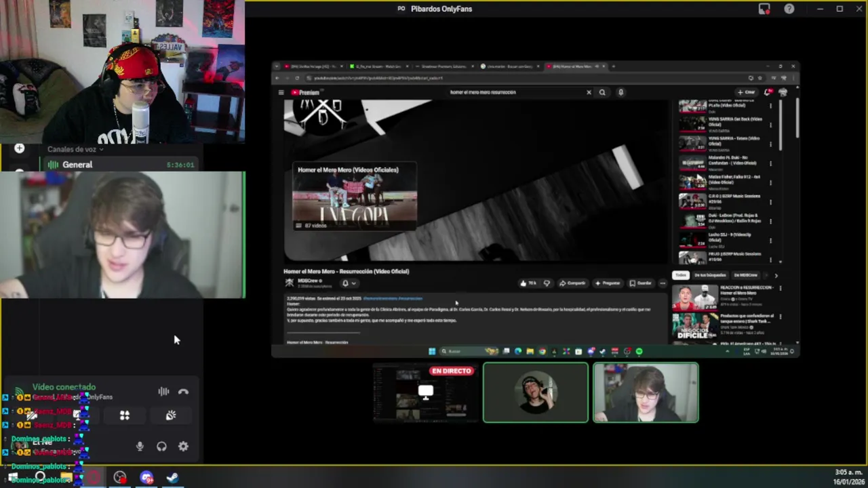Switch to the Google search browser tab
Screen dimensions: 868x488
point(510,66)
